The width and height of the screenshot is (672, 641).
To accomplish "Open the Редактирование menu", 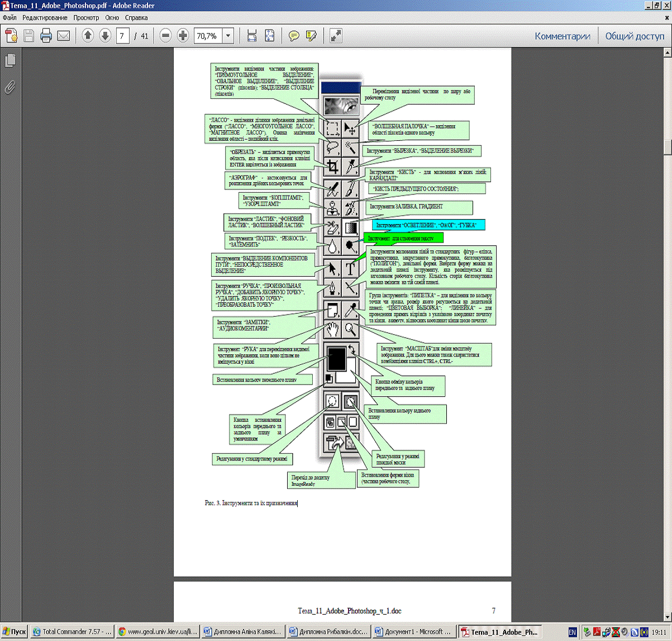I will point(45,18).
